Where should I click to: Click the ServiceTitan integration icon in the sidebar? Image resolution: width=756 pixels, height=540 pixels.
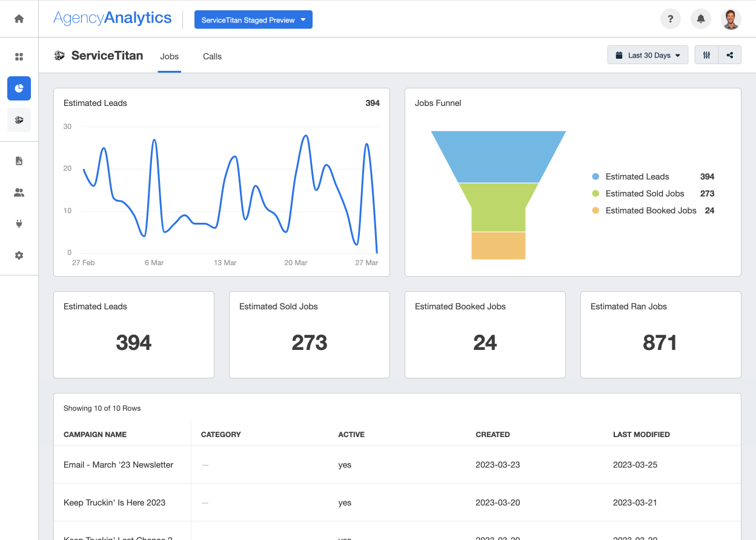[x=19, y=120]
